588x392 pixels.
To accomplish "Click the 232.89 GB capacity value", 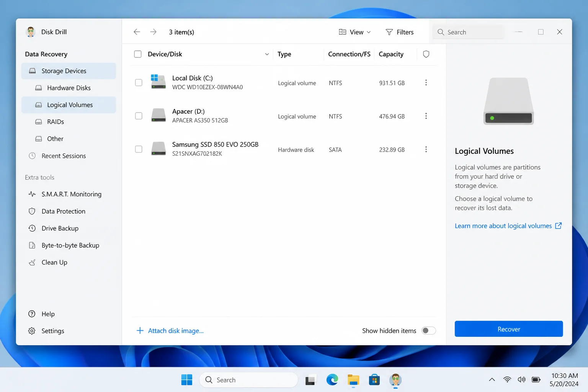I will 392,150.
